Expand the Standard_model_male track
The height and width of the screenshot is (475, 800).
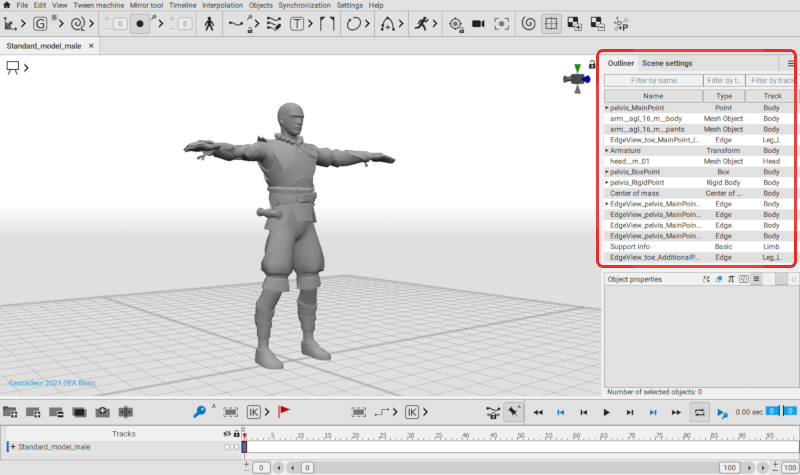pos(11,447)
